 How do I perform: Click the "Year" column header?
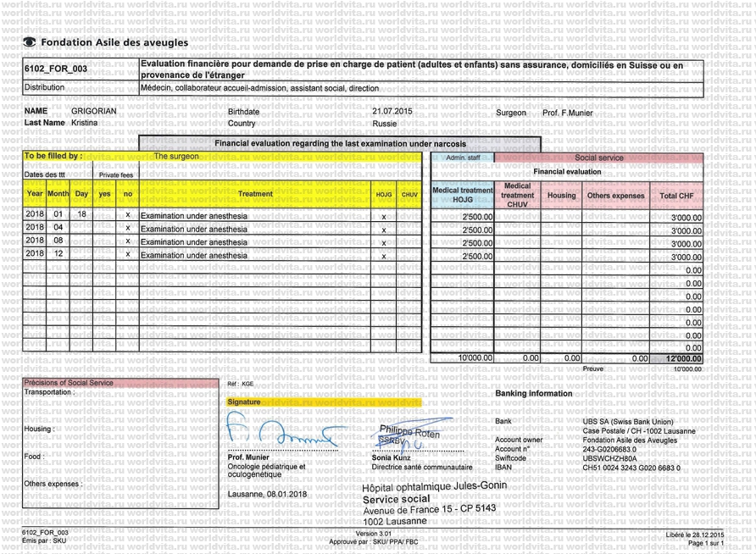35,194
